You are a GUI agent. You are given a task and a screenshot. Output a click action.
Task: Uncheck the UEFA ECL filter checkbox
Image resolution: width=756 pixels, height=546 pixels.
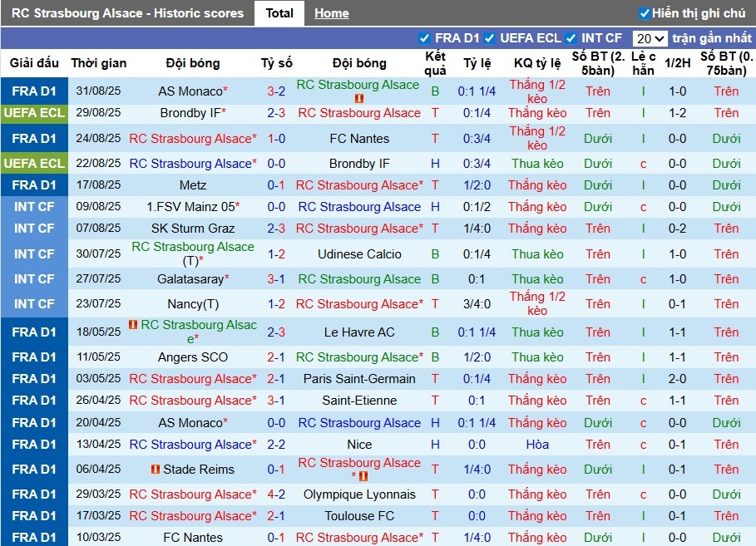click(x=490, y=38)
